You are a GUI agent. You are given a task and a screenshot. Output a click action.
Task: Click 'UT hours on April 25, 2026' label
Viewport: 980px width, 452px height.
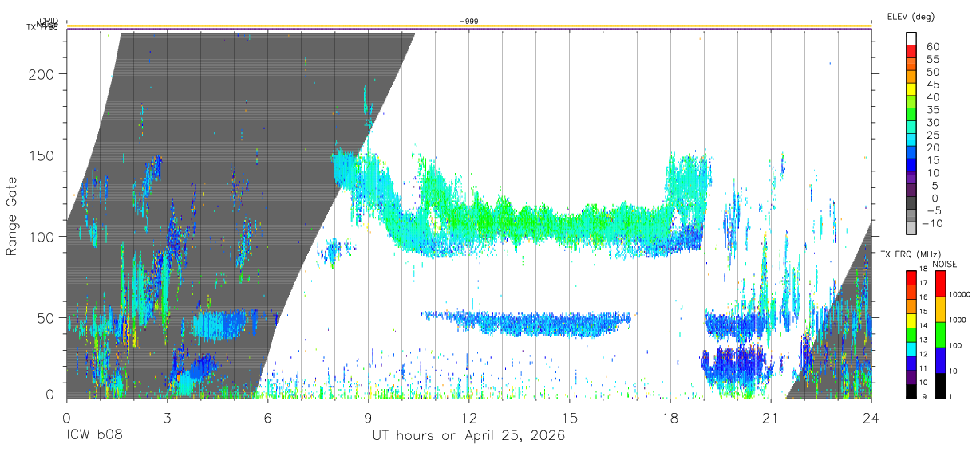468,436
